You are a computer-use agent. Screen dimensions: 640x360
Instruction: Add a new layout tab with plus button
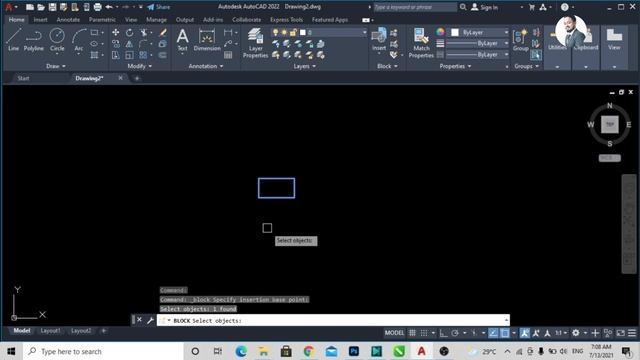pyautogui.click(x=104, y=331)
